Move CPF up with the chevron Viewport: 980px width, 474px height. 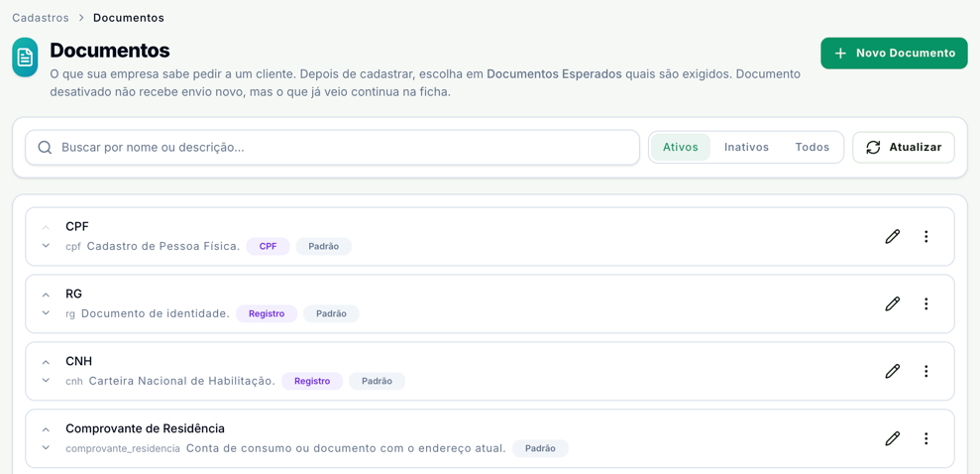pyautogui.click(x=46, y=228)
